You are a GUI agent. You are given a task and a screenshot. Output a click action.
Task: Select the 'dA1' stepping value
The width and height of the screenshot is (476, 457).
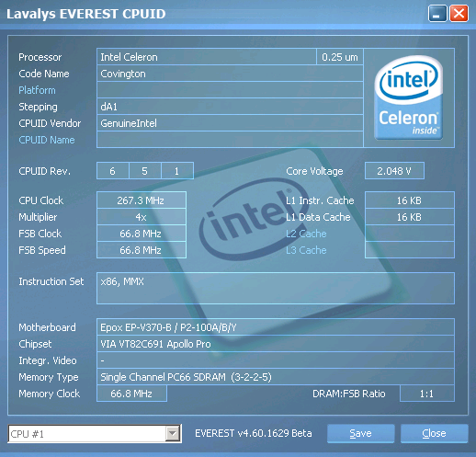[x=230, y=107]
